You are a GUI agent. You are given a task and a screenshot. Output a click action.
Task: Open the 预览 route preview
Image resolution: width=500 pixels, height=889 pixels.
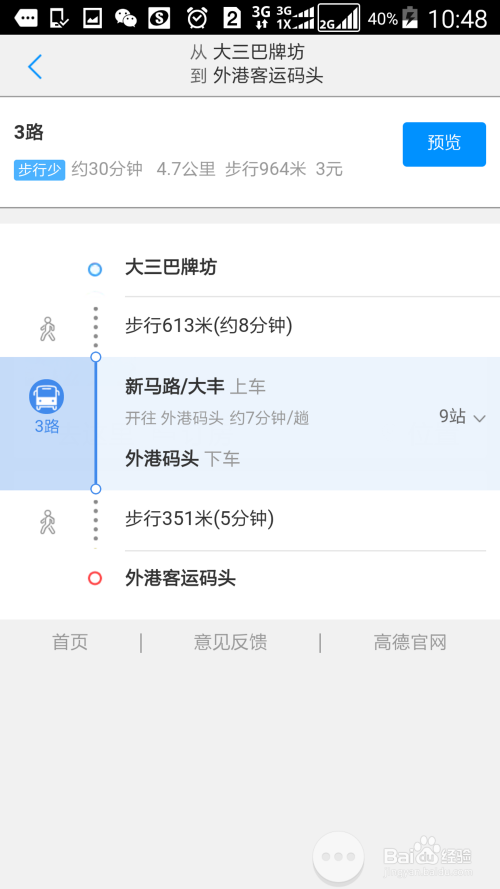point(444,144)
